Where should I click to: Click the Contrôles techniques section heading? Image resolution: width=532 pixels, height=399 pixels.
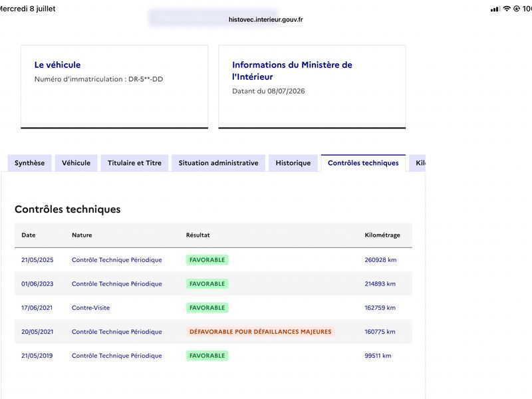68,209
